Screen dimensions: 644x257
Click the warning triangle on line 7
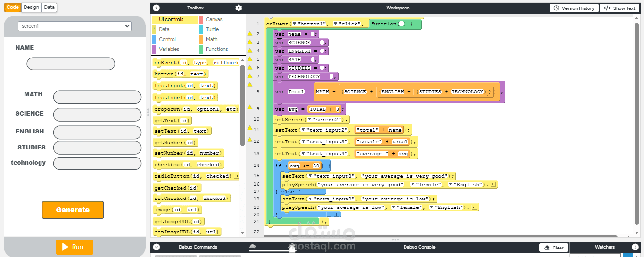250,76
